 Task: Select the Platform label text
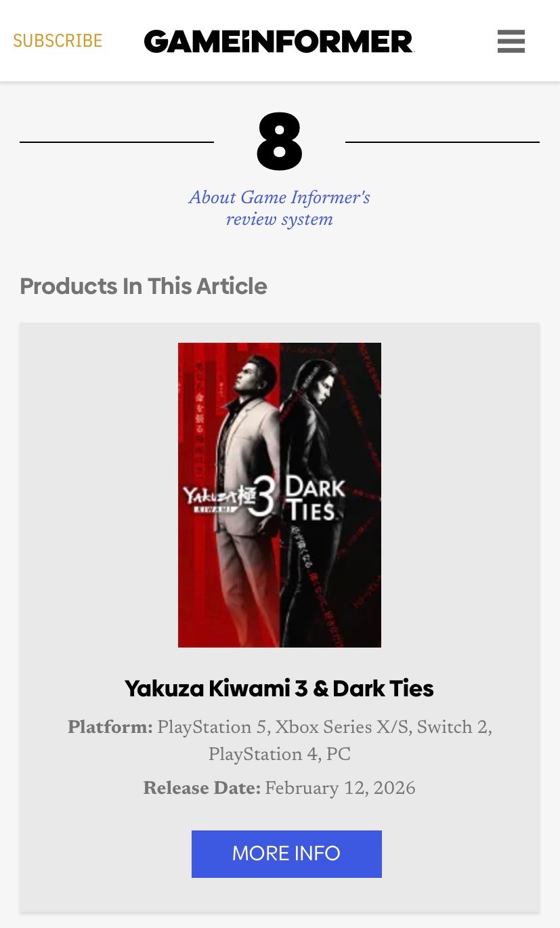110,728
